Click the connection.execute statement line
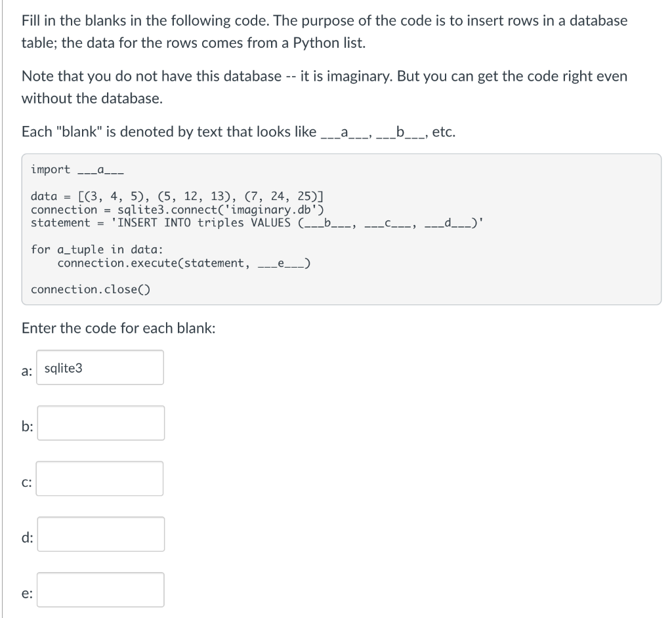Image resolution: width=672 pixels, height=618 pixels. click(x=184, y=263)
